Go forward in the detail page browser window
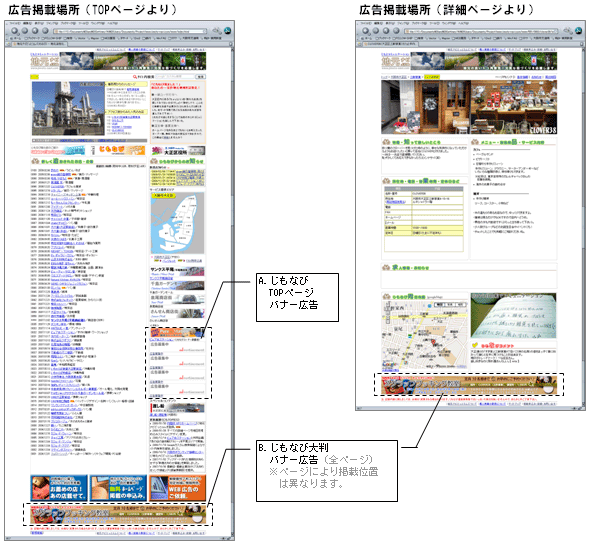This screenshot has width=591, height=546. 376,31
